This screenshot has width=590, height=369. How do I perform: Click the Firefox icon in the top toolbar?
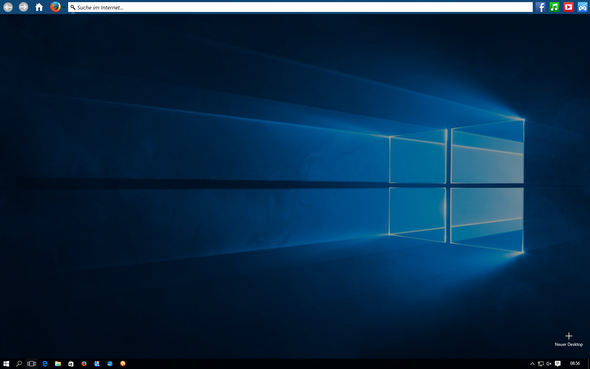point(55,7)
